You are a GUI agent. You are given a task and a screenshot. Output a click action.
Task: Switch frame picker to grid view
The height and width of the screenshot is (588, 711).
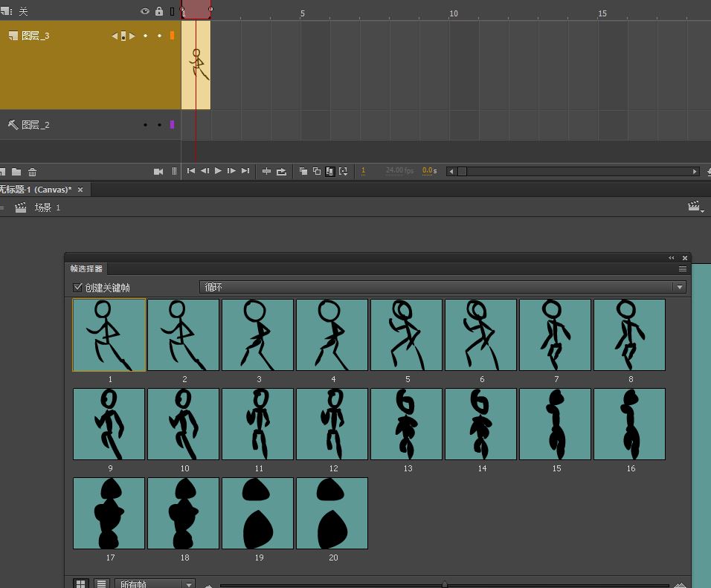81,584
